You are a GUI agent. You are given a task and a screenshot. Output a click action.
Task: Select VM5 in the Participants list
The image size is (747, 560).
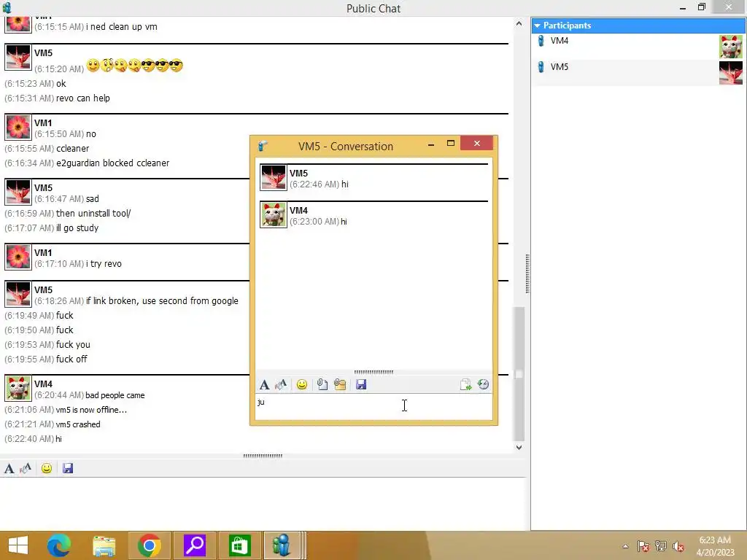[x=638, y=73]
